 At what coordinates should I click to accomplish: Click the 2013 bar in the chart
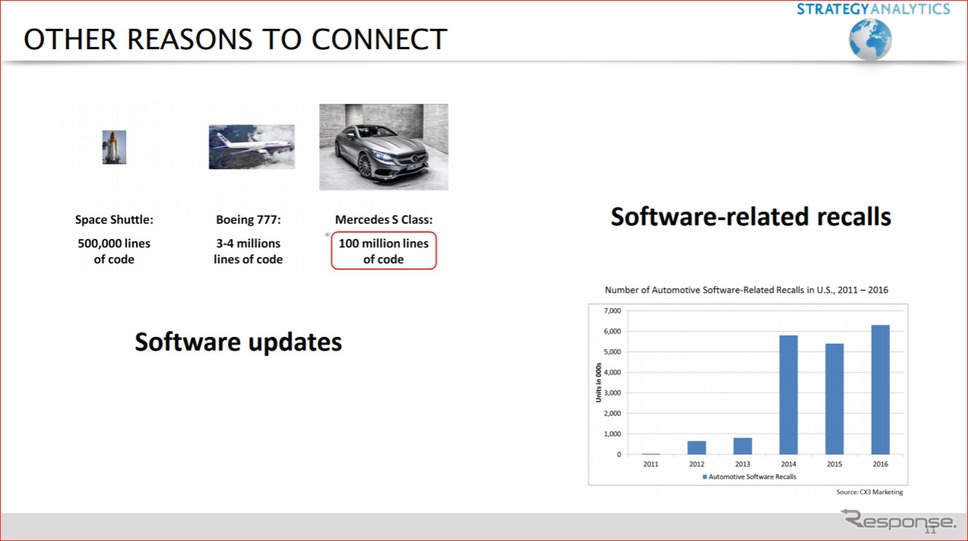[x=743, y=446]
